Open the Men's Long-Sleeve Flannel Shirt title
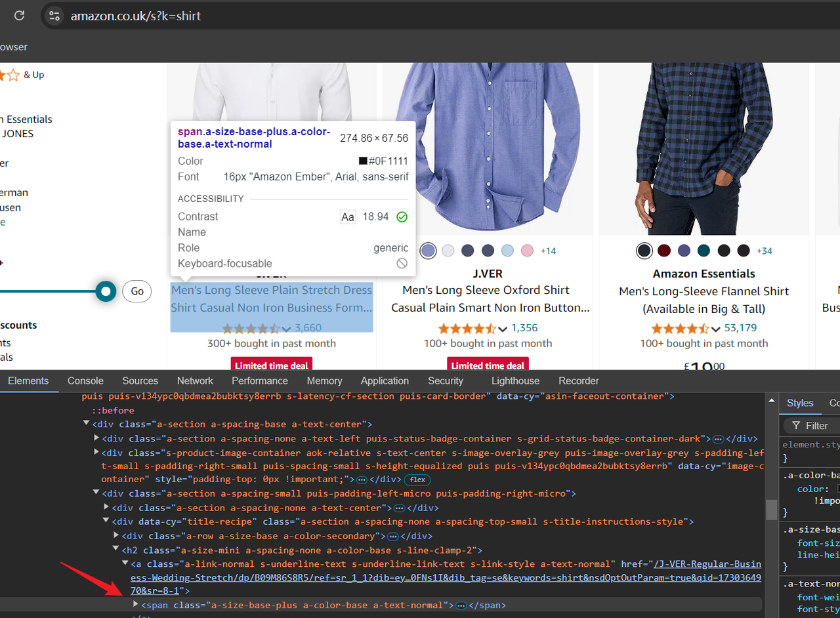 pos(704,300)
